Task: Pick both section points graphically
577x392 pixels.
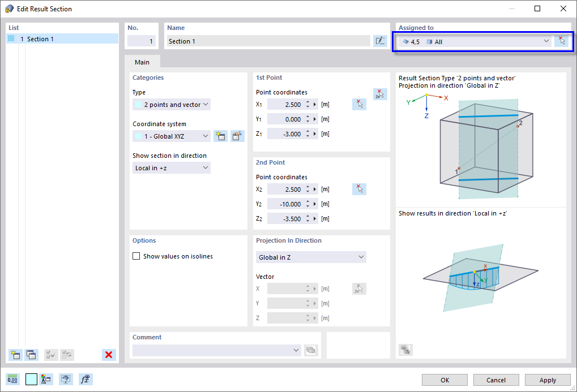Action: coord(380,93)
